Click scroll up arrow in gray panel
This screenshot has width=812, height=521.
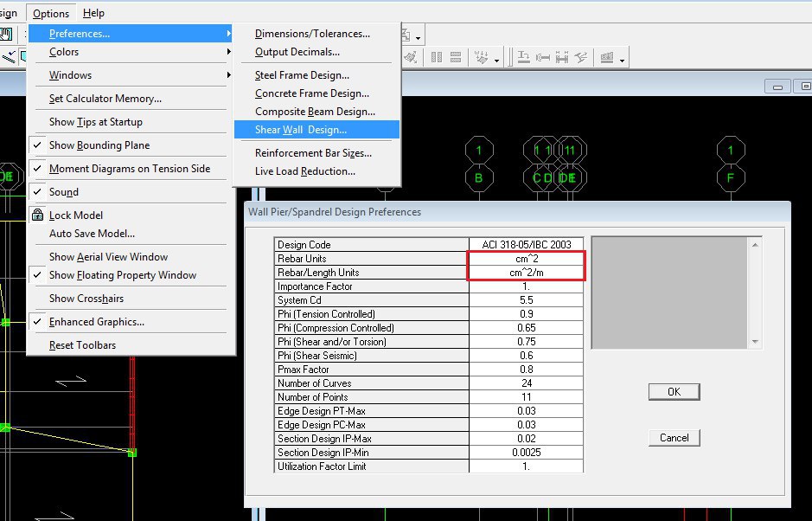point(755,244)
